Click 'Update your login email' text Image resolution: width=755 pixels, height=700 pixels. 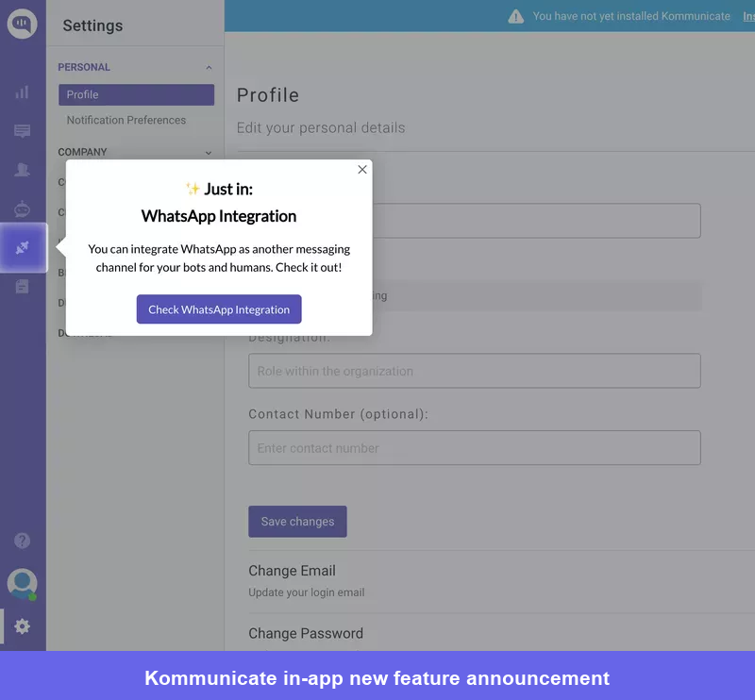306,592
